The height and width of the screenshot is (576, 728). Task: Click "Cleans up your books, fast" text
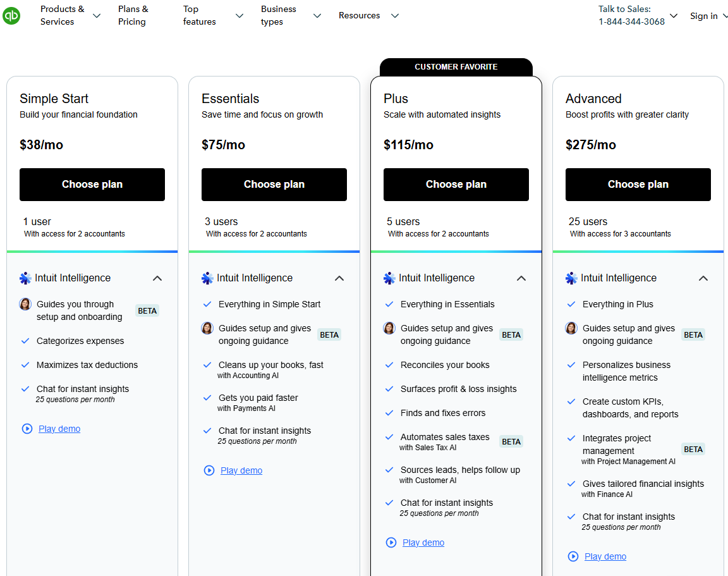coord(270,365)
